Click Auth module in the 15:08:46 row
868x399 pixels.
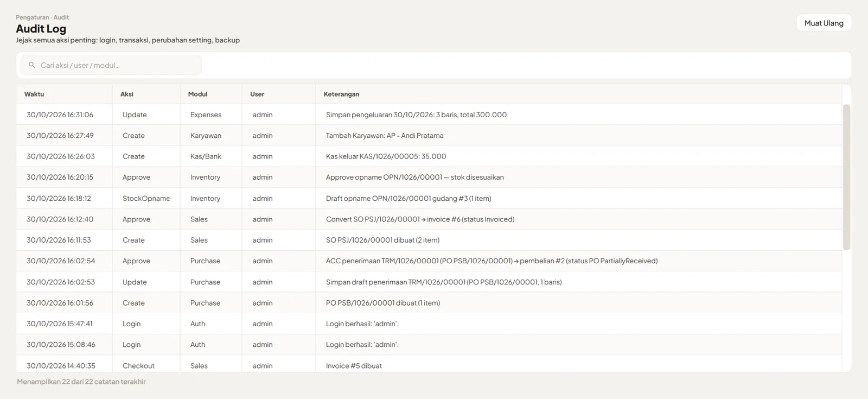197,344
